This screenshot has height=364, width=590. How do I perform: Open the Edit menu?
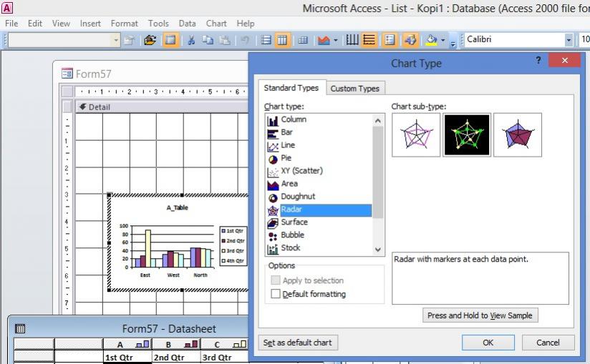tap(34, 24)
